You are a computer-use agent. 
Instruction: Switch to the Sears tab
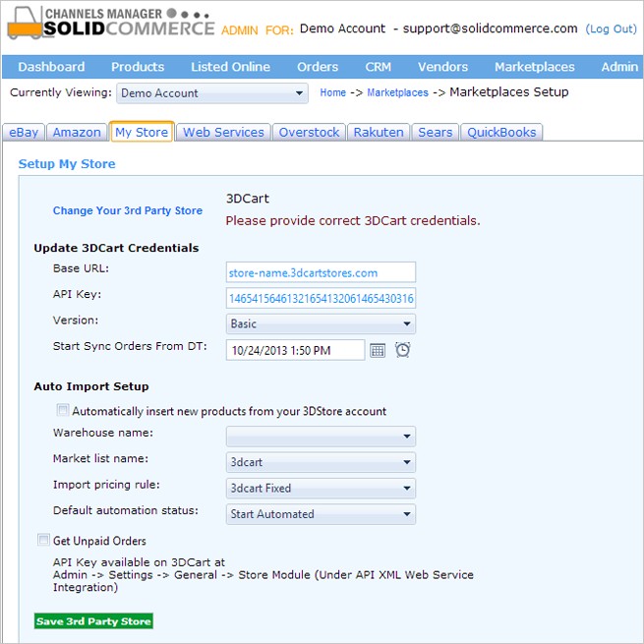[435, 133]
